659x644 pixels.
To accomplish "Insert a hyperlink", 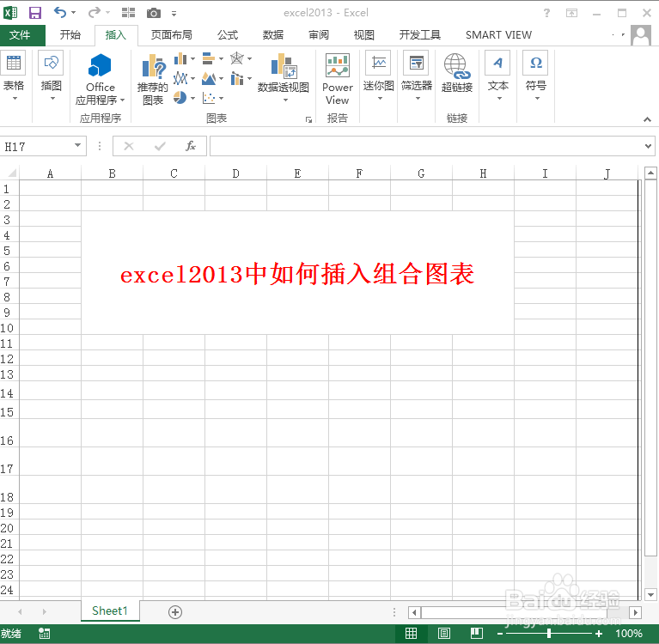I will 457,73.
